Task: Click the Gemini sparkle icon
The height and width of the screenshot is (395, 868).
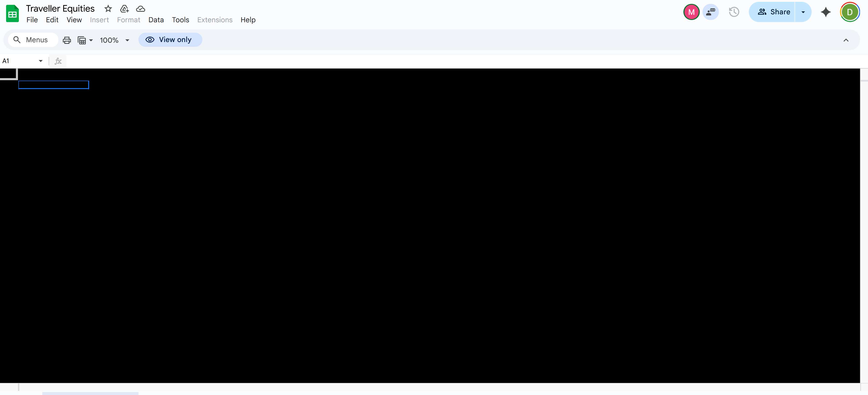Action: [825, 12]
